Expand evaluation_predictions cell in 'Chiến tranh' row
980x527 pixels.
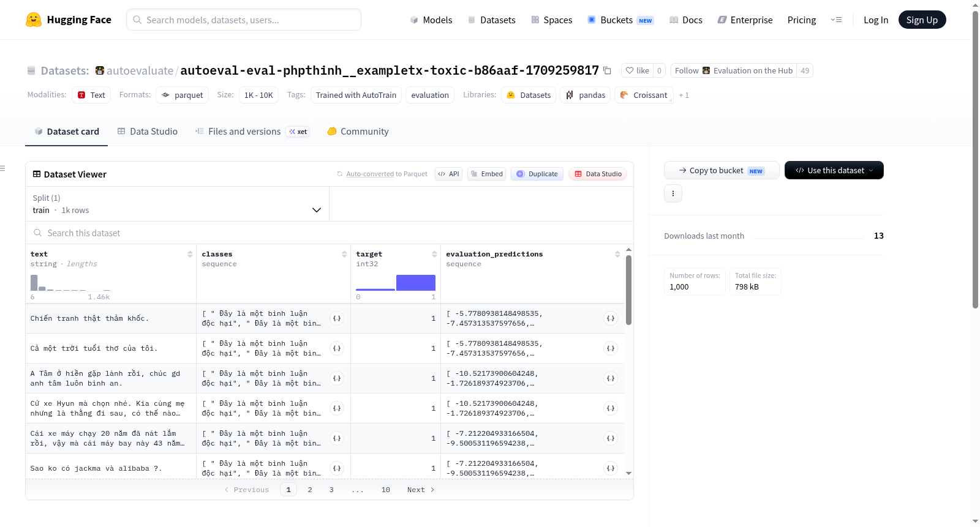(611, 318)
